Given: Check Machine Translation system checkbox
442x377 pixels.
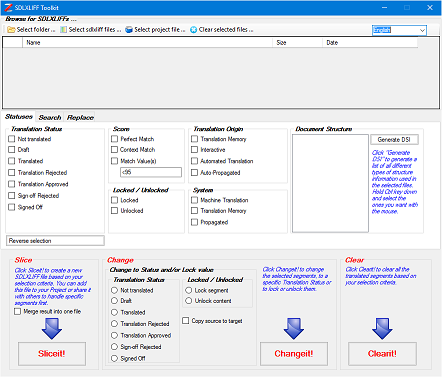Looking at the screenshot, I should [x=194, y=200].
